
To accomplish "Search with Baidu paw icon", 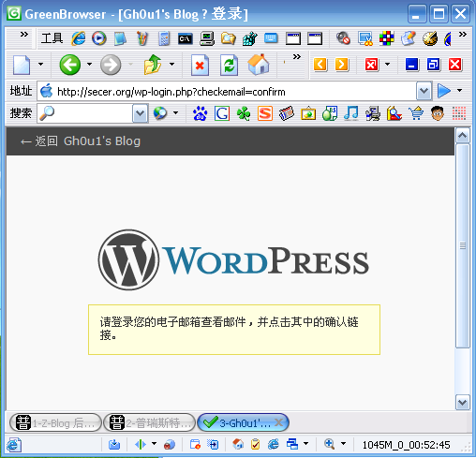I will point(201,113).
